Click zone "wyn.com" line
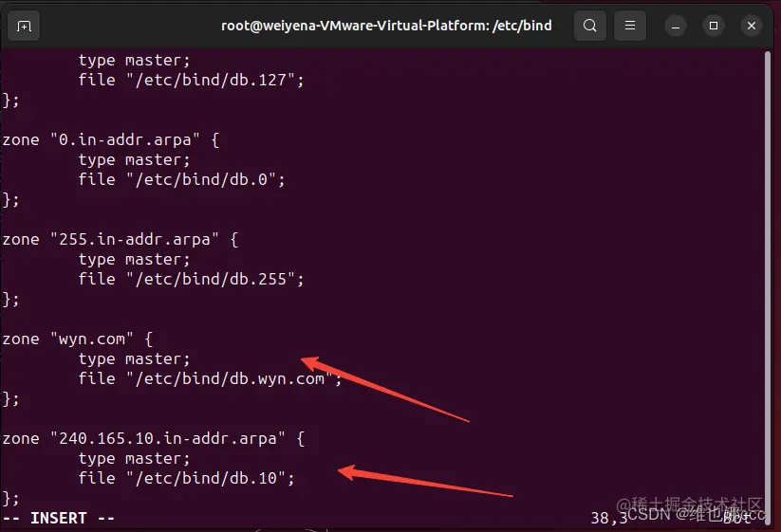 coord(77,339)
